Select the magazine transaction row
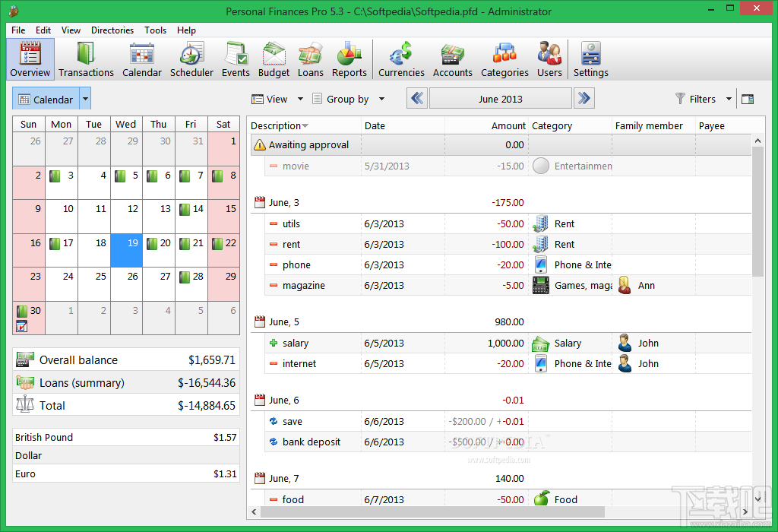Viewport: 778px width, 532px height. (508, 285)
